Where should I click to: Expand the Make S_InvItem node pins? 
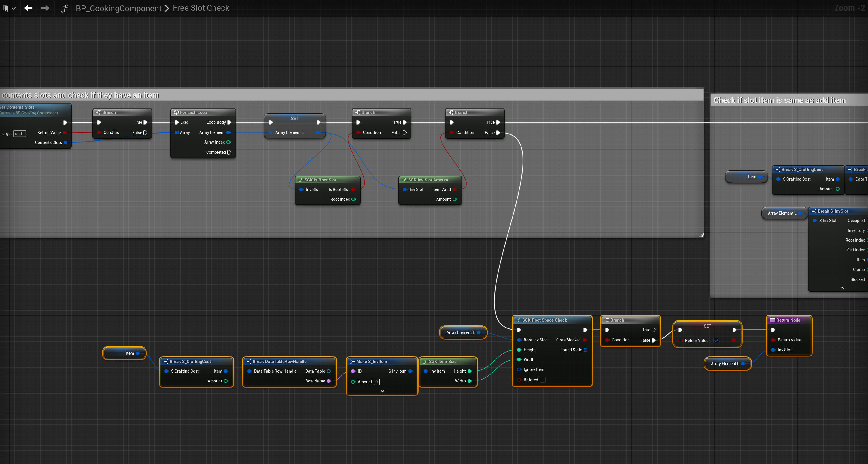(383, 391)
